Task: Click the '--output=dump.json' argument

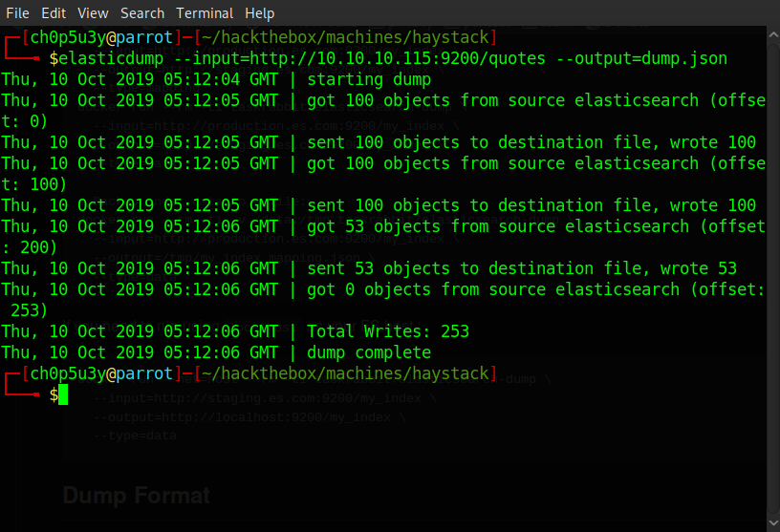Action: [x=641, y=58]
